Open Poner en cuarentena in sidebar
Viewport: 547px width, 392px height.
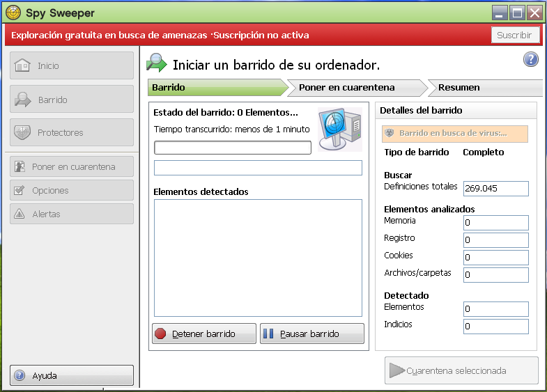coord(72,166)
